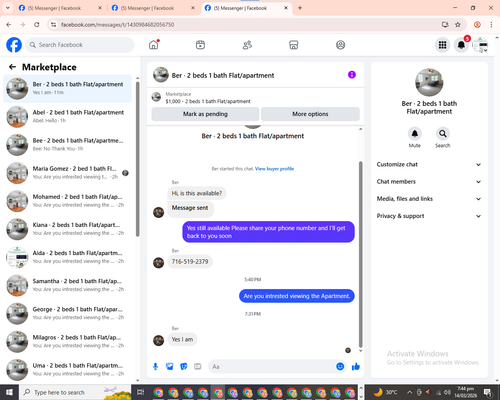
Task: Open the notifications bell with badge
Action: point(461,45)
